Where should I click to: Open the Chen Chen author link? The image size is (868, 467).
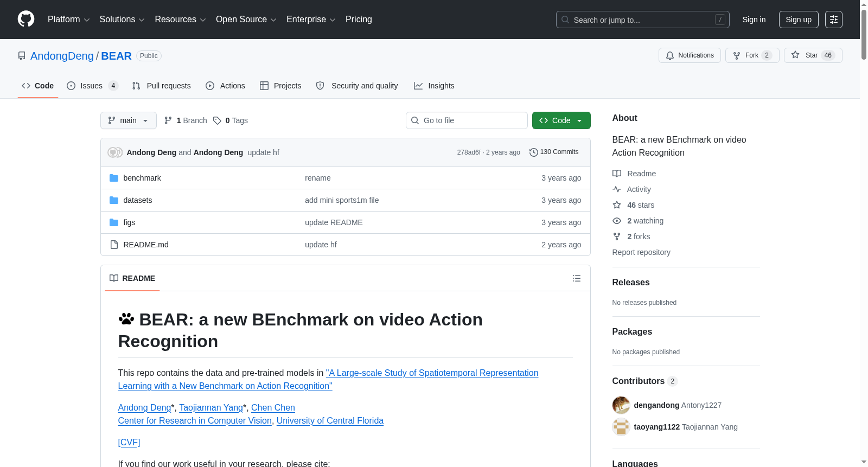pos(273,407)
